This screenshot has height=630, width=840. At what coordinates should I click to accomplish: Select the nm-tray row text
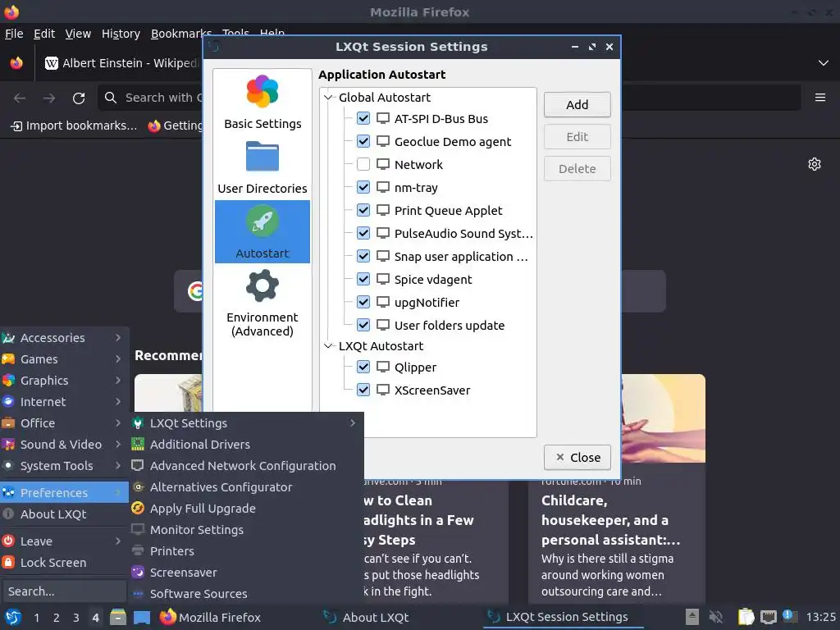[416, 188]
